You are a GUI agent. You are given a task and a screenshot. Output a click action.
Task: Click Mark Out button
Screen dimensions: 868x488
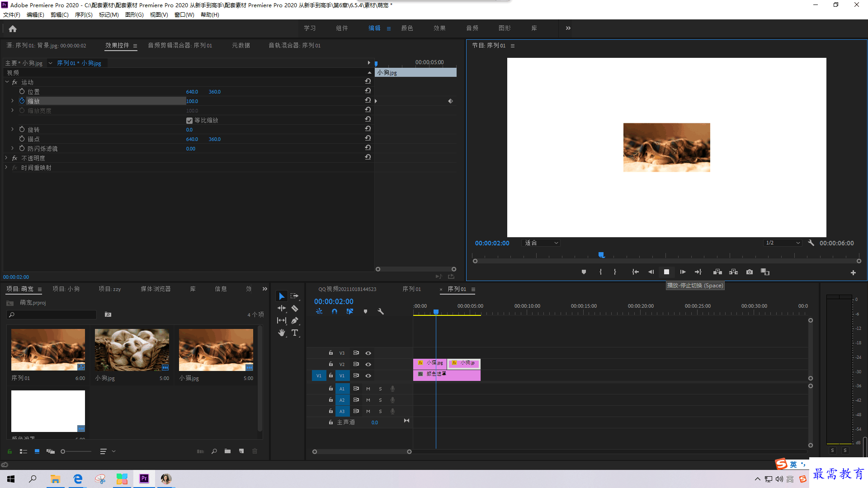(615, 272)
